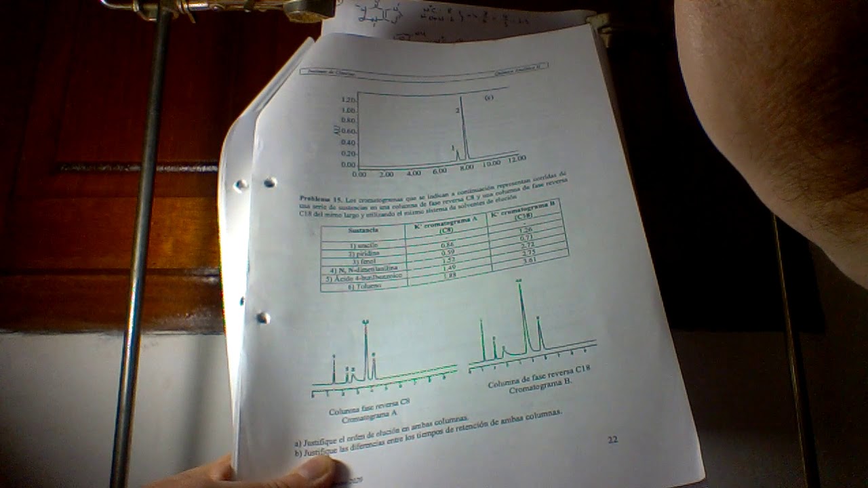Click the 'Cromatograma A' caption
The width and height of the screenshot is (868, 488).
(370, 417)
